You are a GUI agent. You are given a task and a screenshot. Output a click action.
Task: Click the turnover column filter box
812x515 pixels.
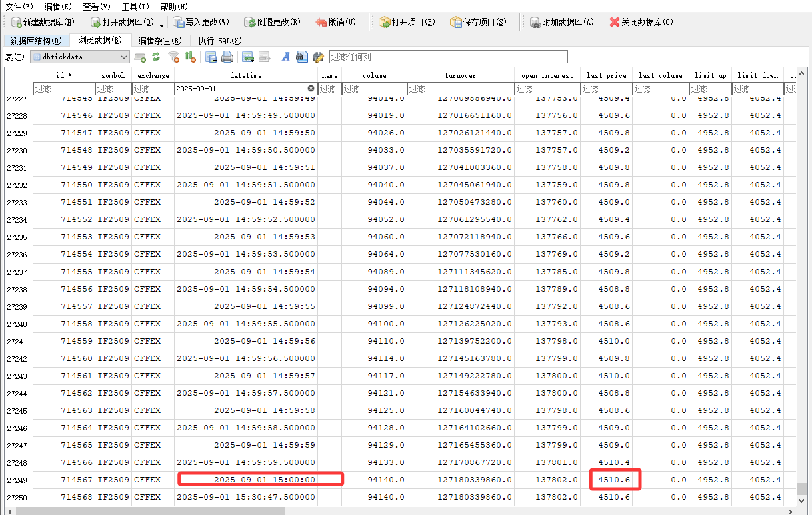click(x=460, y=88)
